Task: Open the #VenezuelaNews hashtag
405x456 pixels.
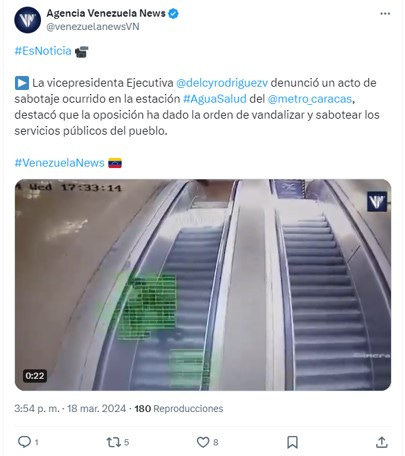Action: (59, 163)
